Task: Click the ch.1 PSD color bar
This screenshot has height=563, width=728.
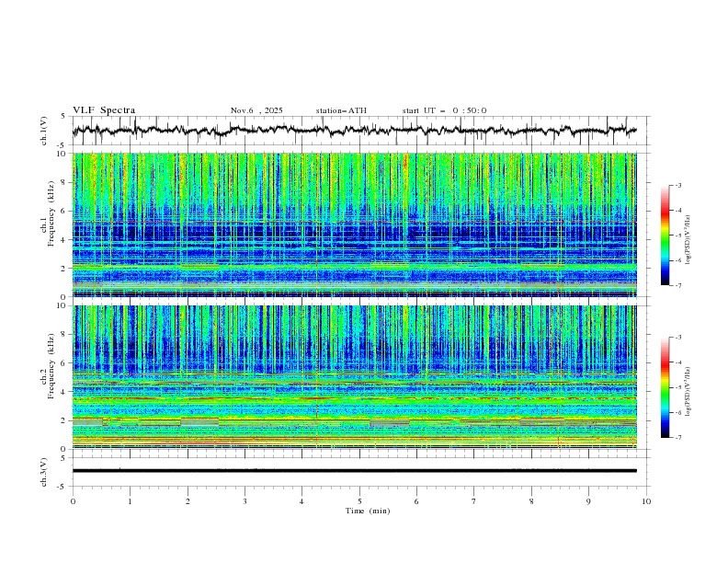Action: click(665, 236)
